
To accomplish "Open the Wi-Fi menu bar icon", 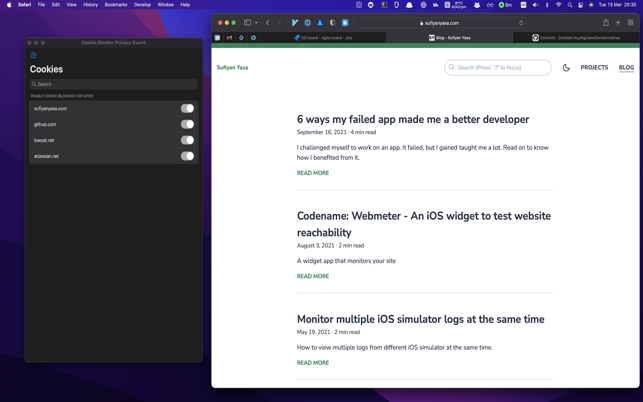I will click(x=558, y=5).
